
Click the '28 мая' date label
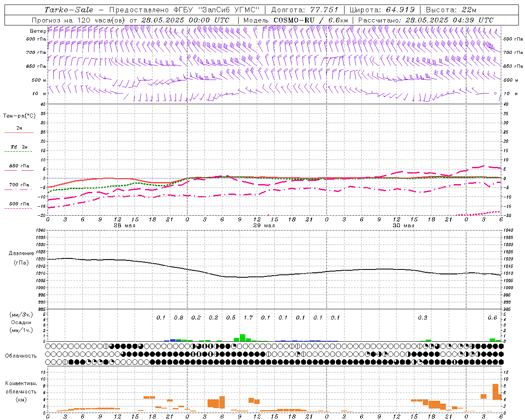coord(125,225)
